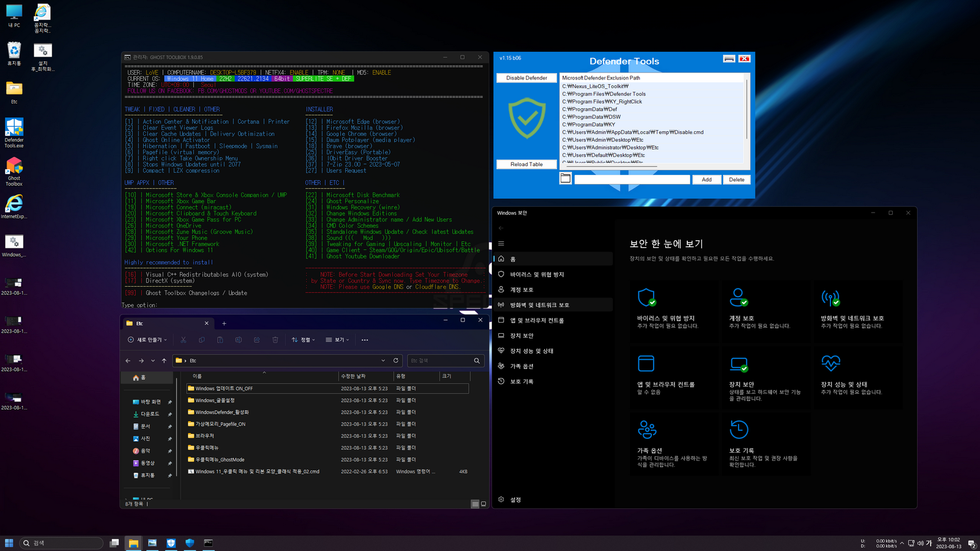The image size is (980, 551).
Task: Open the folder browse icon in Defender Tools
Action: (x=565, y=178)
